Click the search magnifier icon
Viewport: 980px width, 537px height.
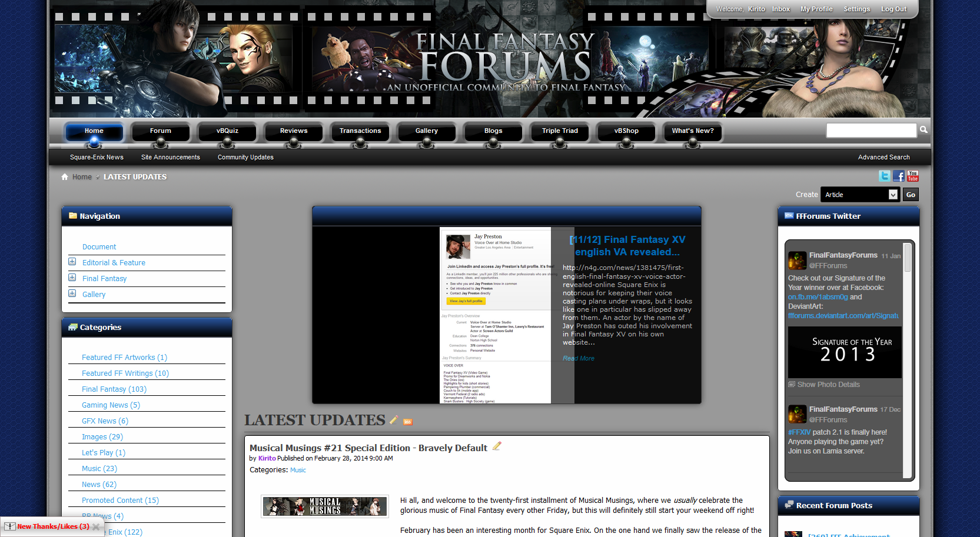[x=923, y=129]
